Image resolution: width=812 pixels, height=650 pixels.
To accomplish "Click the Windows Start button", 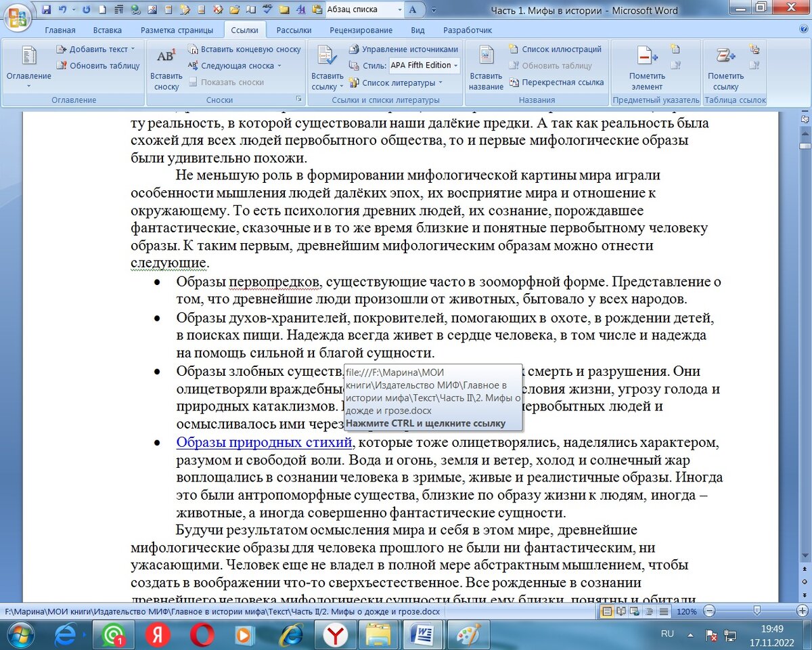I will point(20,635).
